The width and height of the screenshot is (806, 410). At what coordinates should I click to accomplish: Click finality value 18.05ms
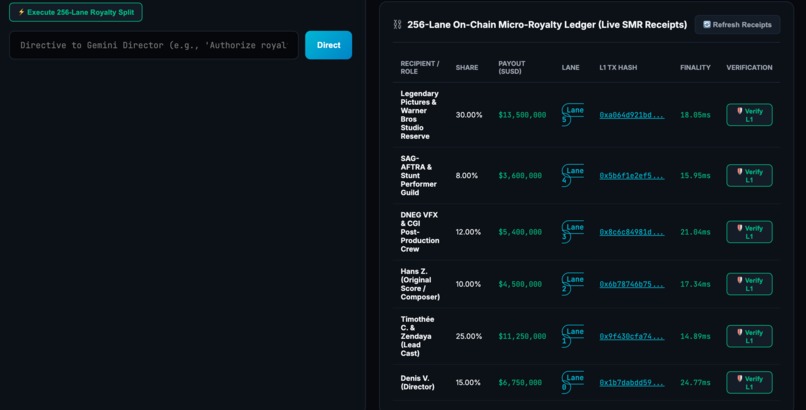pyautogui.click(x=695, y=115)
